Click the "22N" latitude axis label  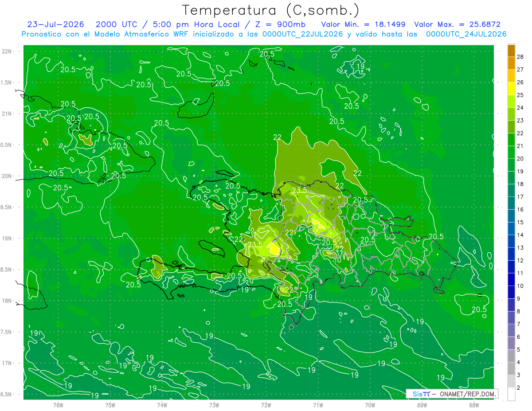coord(7,51)
